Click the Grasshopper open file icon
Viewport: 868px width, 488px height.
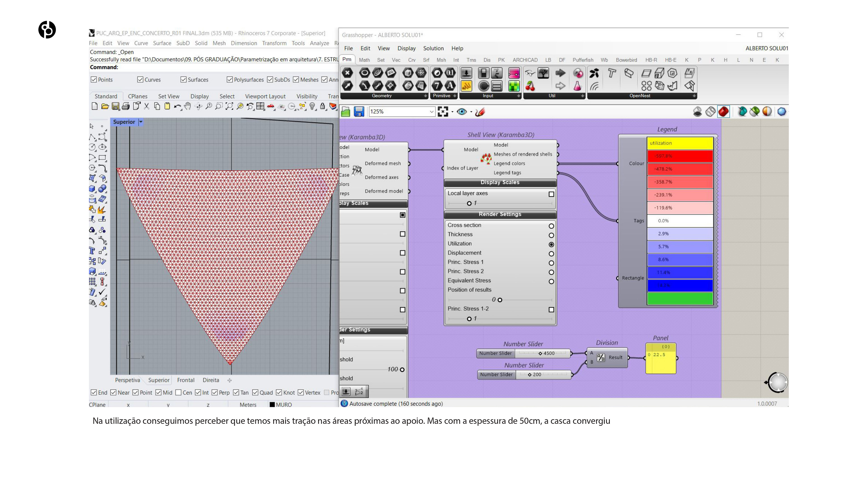pyautogui.click(x=345, y=111)
